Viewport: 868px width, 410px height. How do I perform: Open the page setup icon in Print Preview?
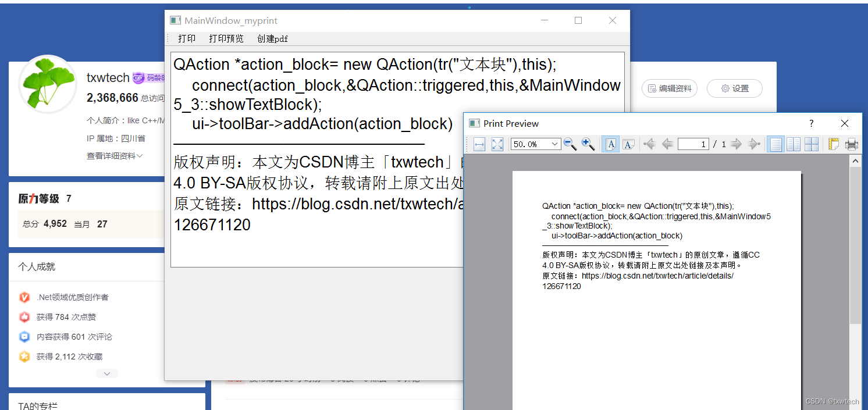(x=833, y=144)
